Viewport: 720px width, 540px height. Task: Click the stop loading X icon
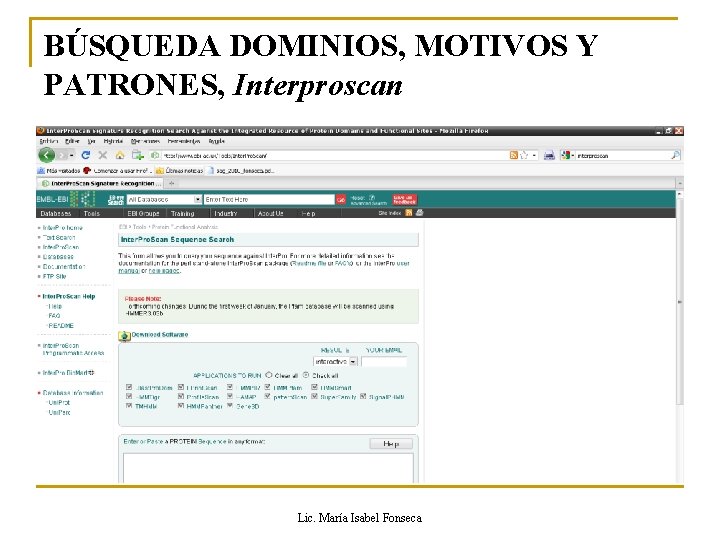[x=103, y=155]
